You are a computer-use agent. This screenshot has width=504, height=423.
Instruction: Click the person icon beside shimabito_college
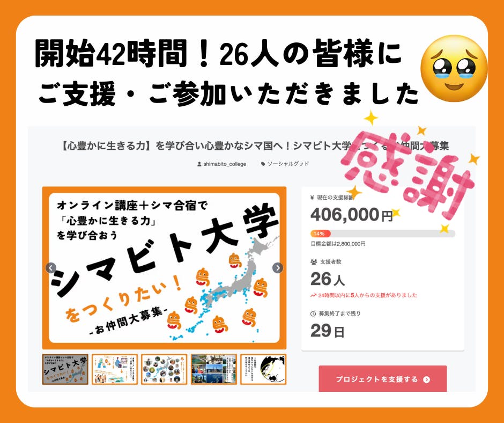199,164
